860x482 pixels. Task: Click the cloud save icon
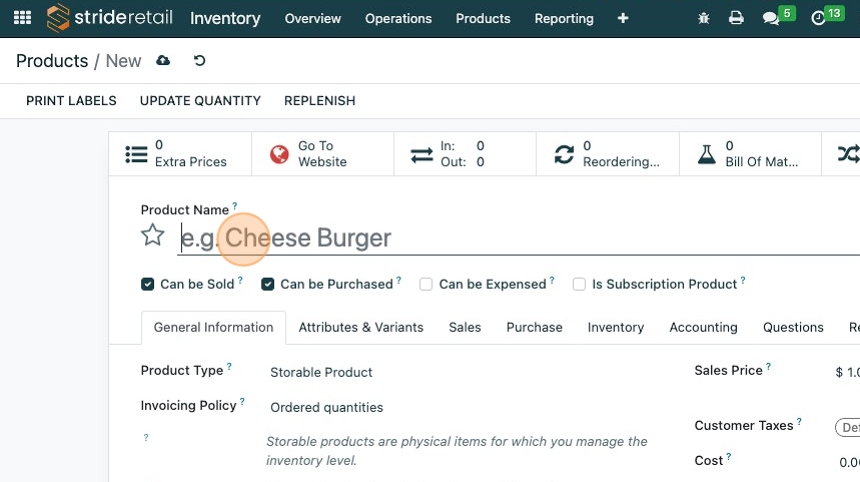(x=163, y=61)
